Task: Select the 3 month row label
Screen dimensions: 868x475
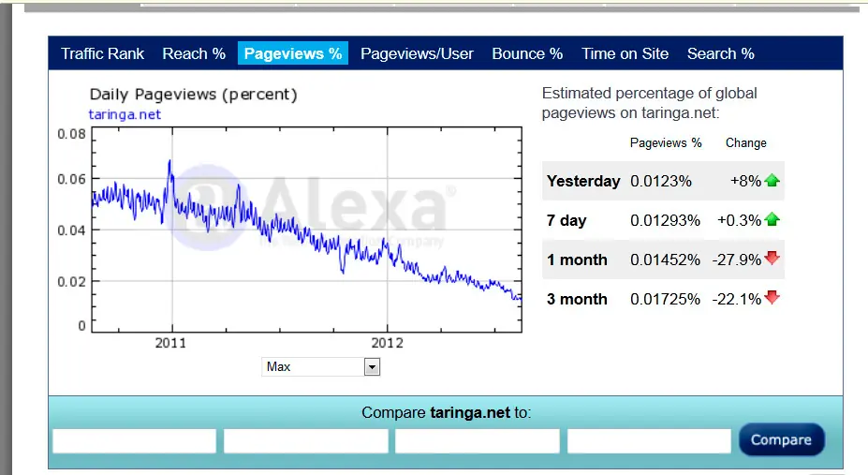Action: click(x=577, y=299)
